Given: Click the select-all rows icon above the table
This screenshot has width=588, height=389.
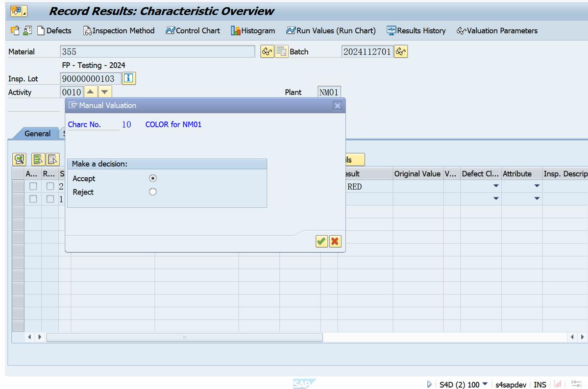Looking at the screenshot, I should click(x=38, y=159).
